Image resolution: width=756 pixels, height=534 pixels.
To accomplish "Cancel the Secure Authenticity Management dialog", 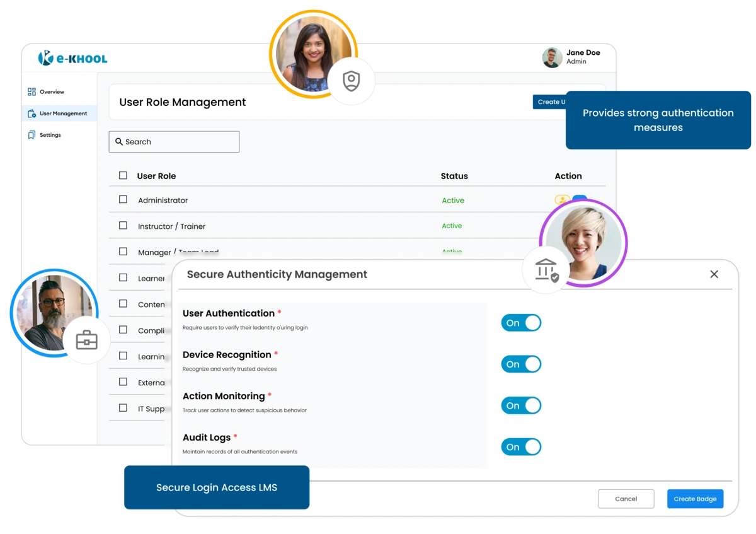I will click(x=626, y=499).
